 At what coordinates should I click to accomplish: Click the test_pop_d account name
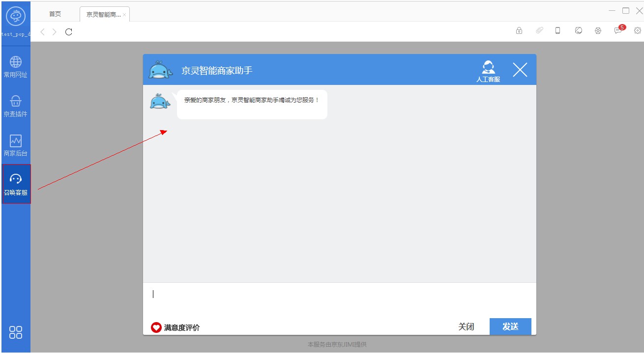(16, 34)
